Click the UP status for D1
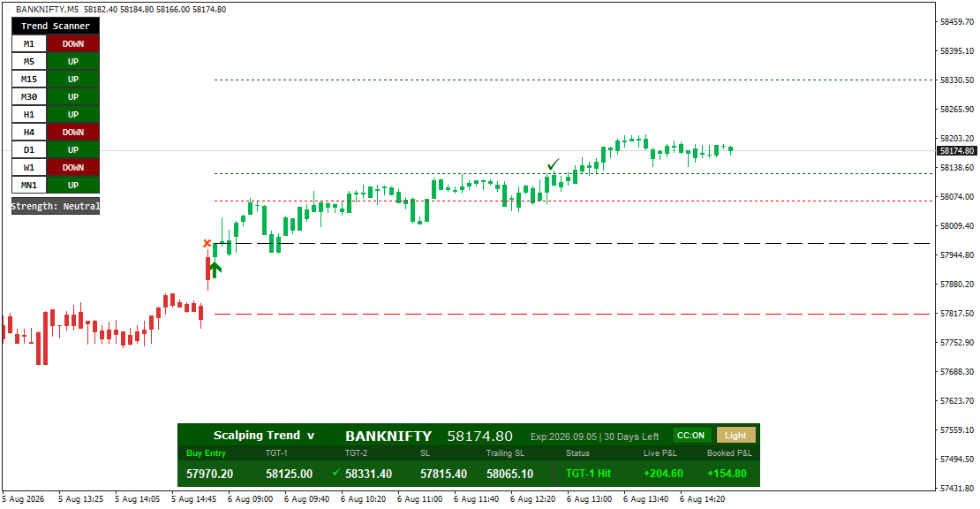 coord(73,150)
